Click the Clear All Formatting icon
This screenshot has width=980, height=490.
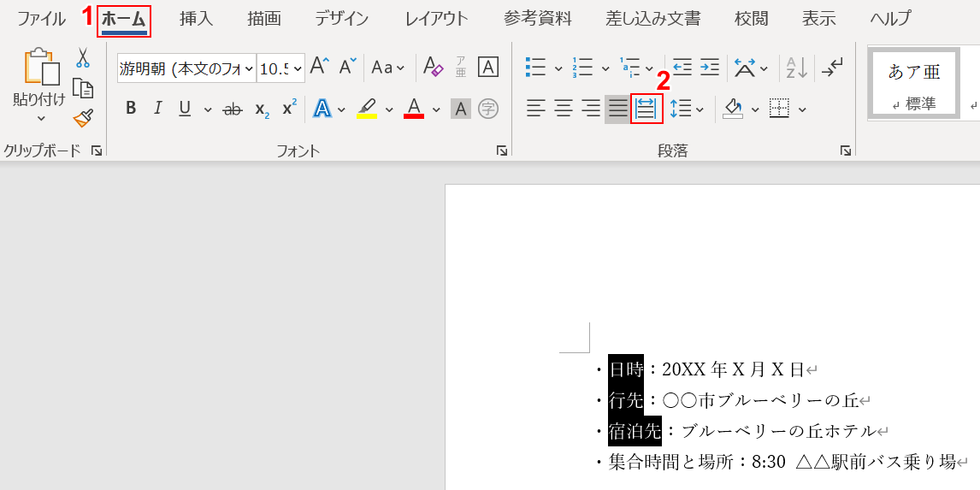[x=434, y=68]
